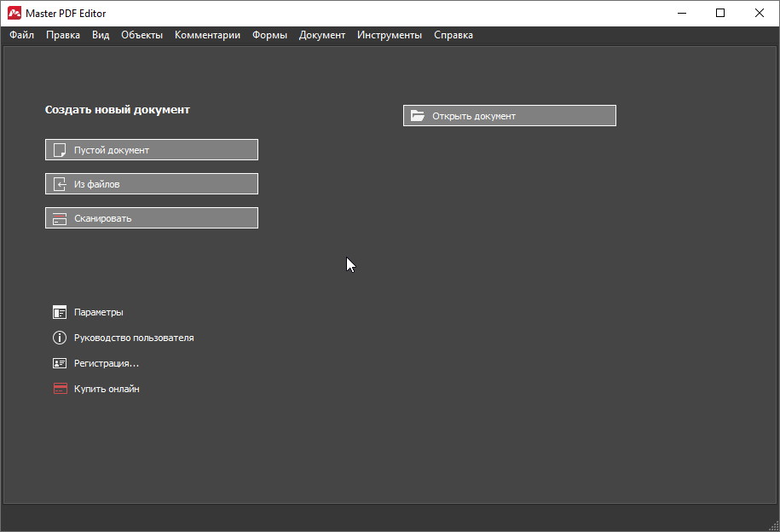Click the info icon for Руководство пользователя
This screenshot has height=532, width=780.
pyautogui.click(x=60, y=338)
